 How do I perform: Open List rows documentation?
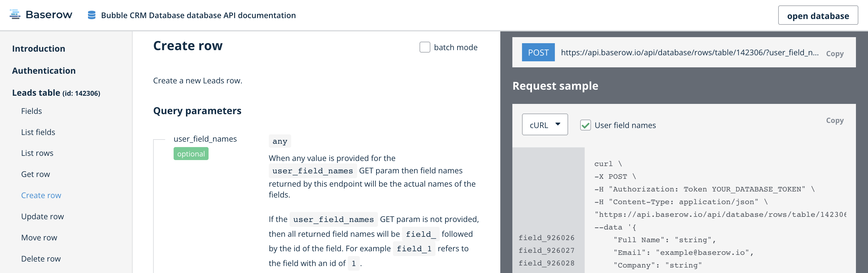coord(37,153)
